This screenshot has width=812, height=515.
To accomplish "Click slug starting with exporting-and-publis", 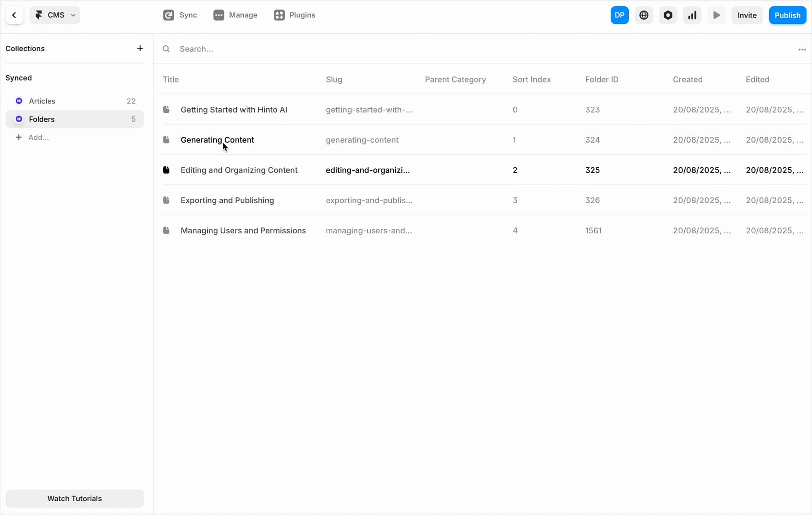I will pyautogui.click(x=369, y=200).
